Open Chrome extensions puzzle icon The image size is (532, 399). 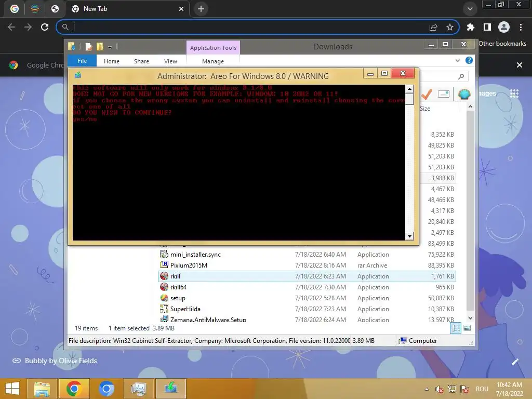[470, 27]
